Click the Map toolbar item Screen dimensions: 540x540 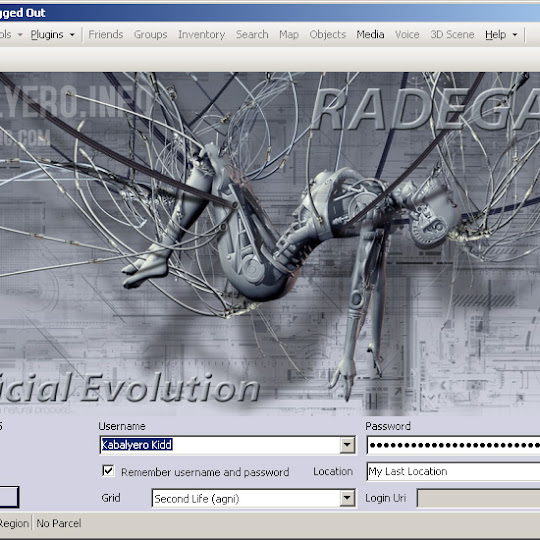[289, 34]
